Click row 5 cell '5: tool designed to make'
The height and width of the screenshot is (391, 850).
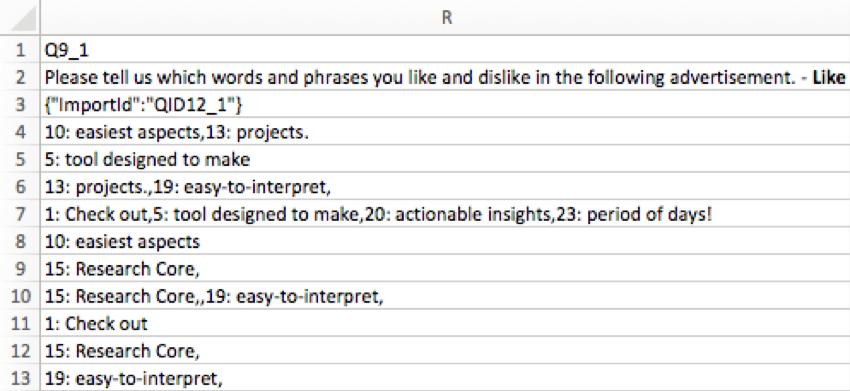(446, 159)
